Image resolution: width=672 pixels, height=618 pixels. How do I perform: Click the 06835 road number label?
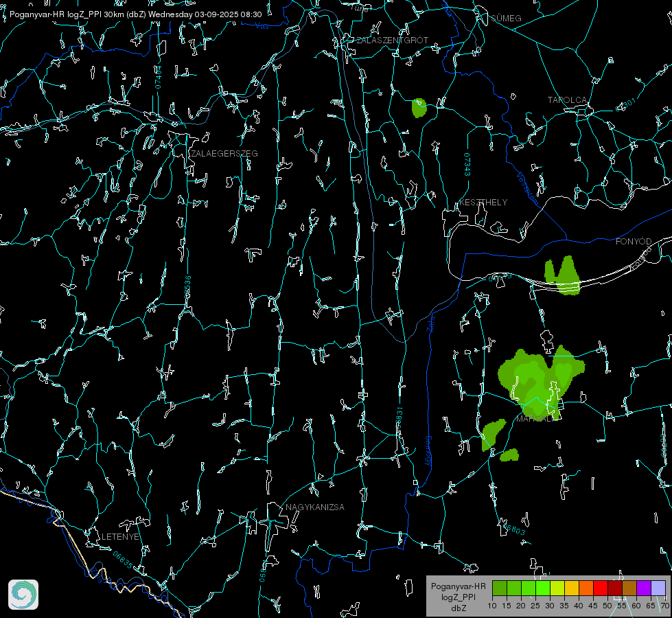click(123, 560)
